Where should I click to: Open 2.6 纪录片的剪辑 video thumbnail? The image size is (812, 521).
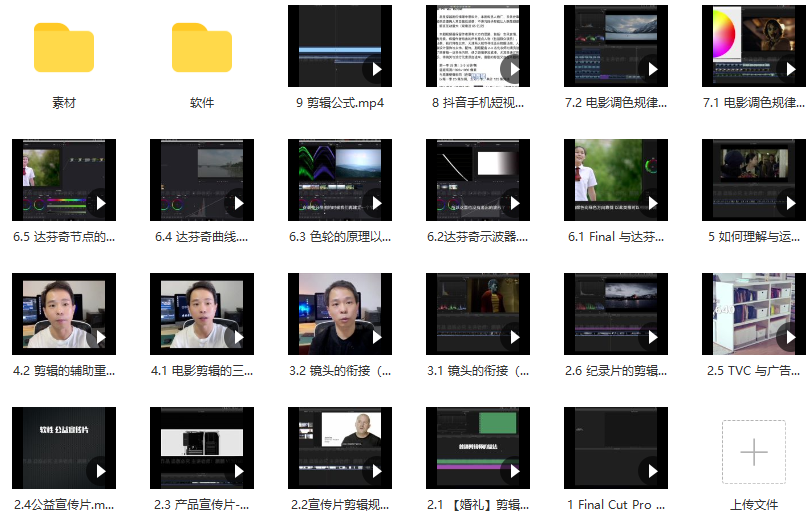pos(616,313)
